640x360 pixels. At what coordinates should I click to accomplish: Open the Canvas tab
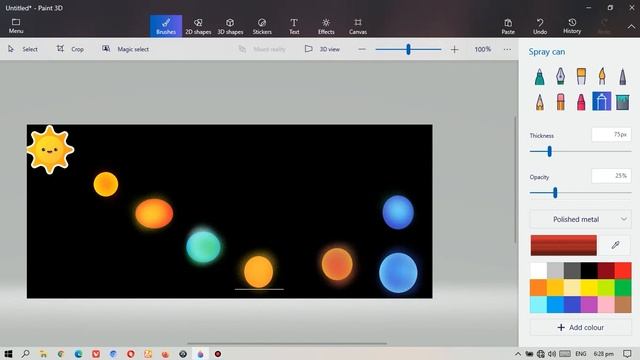click(358, 26)
